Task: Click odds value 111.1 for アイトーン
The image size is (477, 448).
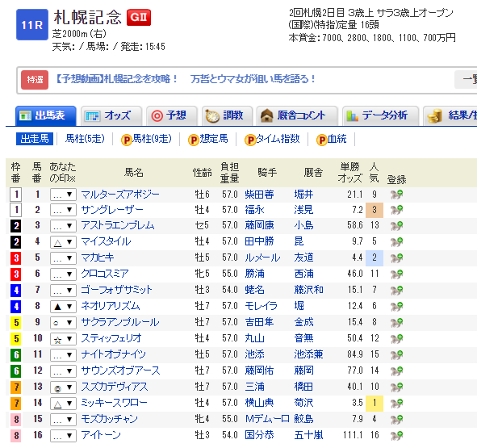Action: (353, 435)
